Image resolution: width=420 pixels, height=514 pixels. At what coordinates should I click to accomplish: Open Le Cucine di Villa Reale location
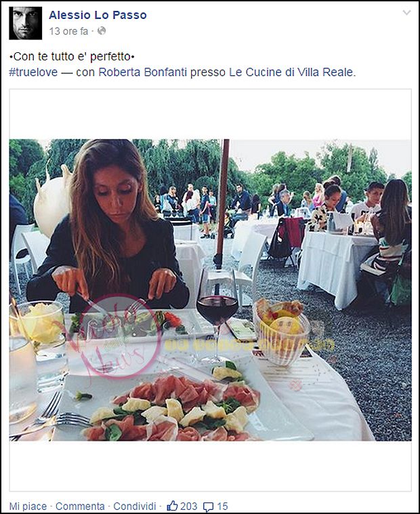pyautogui.click(x=291, y=72)
